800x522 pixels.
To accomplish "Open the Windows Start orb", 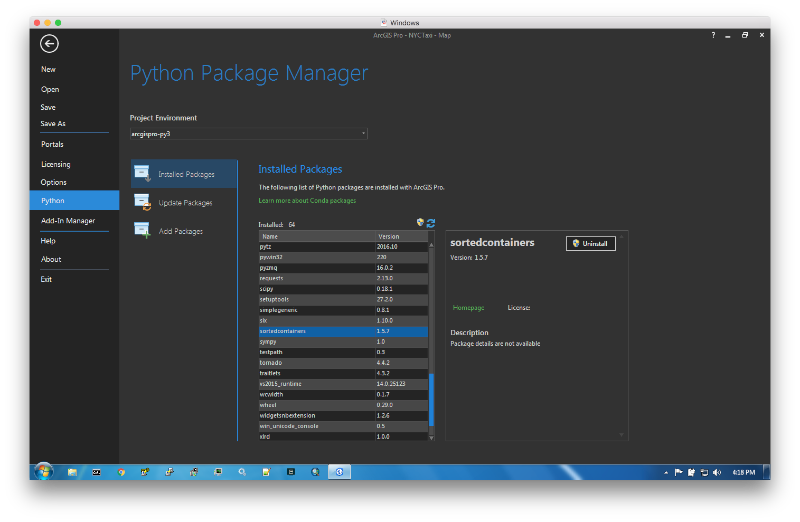I will pos(44,471).
